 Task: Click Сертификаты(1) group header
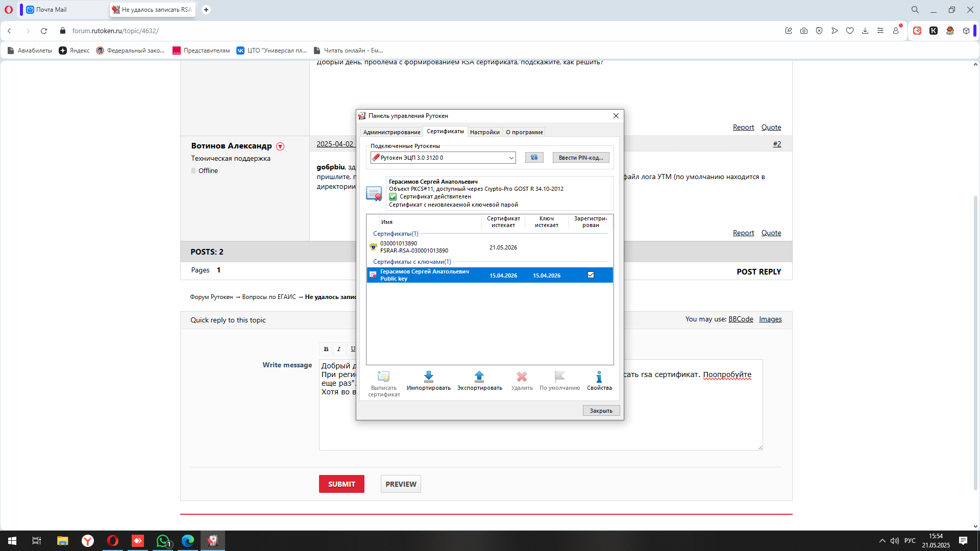396,234
